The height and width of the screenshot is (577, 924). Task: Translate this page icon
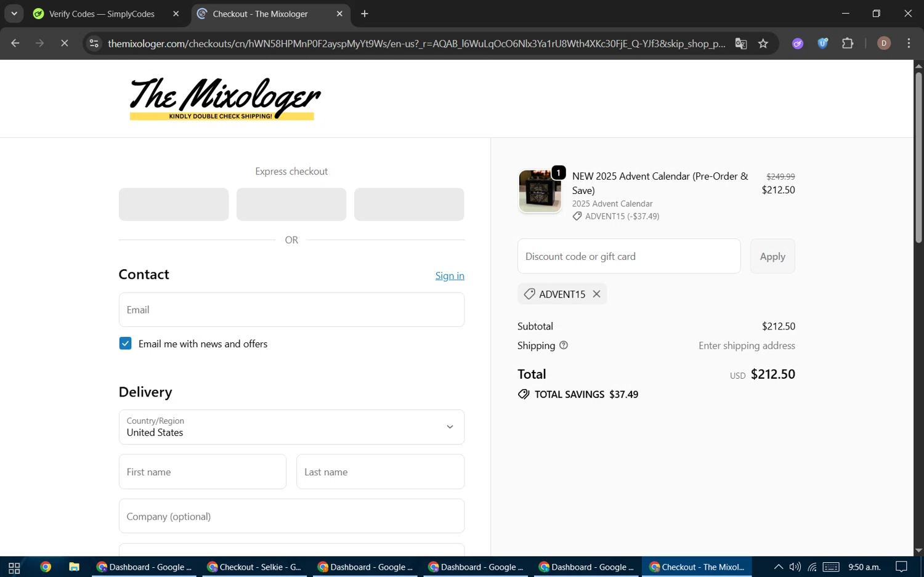[741, 43]
